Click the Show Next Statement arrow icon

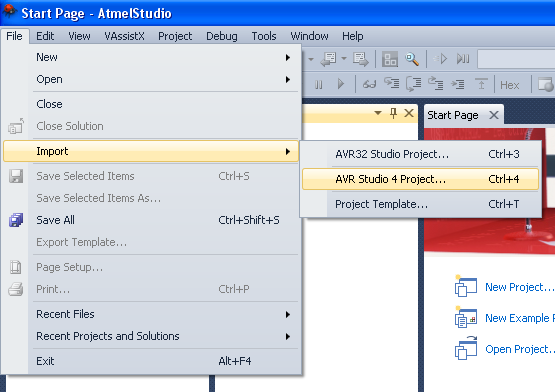tap(458, 84)
